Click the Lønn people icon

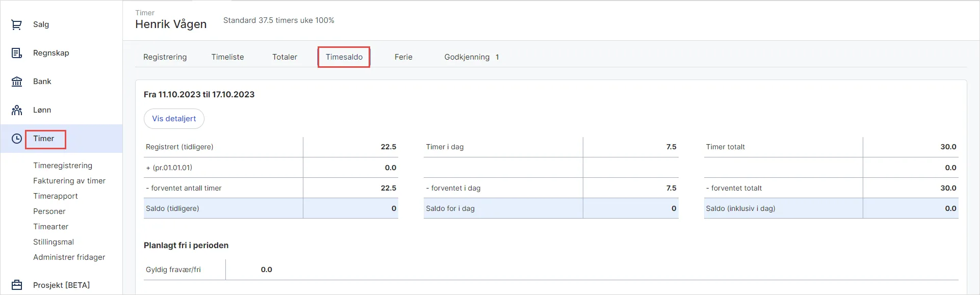click(17, 110)
